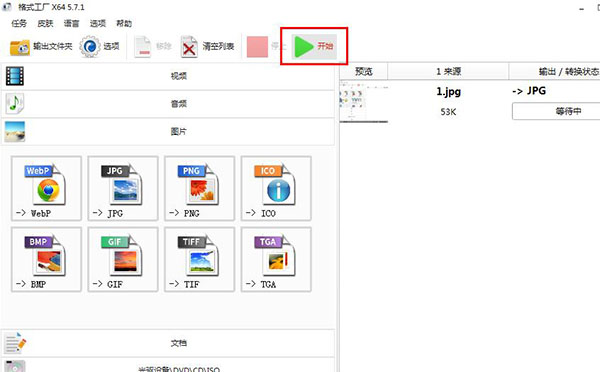The image size is (600, 372).
Task: Choose the -> WebP conversion icon
Action: pos(46,188)
